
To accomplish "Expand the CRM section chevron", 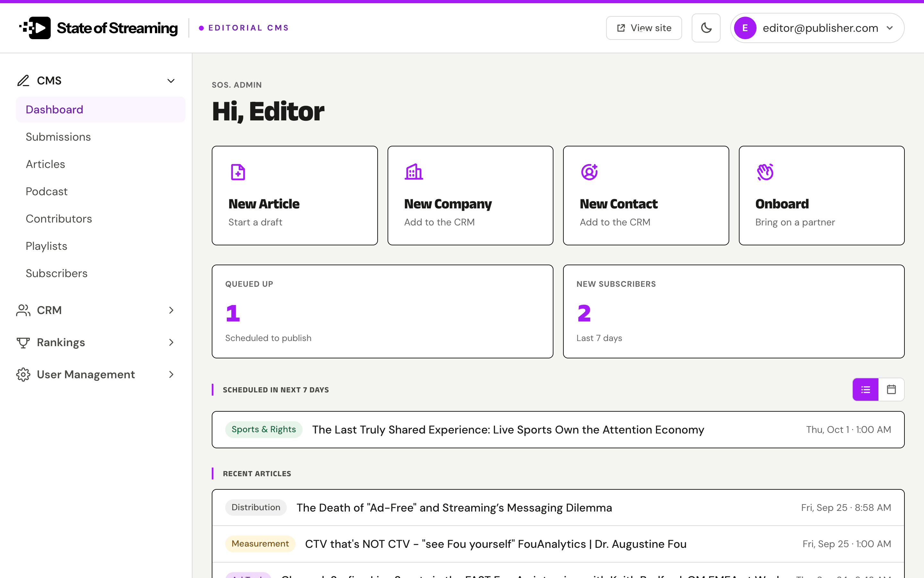I will click(x=171, y=310).
